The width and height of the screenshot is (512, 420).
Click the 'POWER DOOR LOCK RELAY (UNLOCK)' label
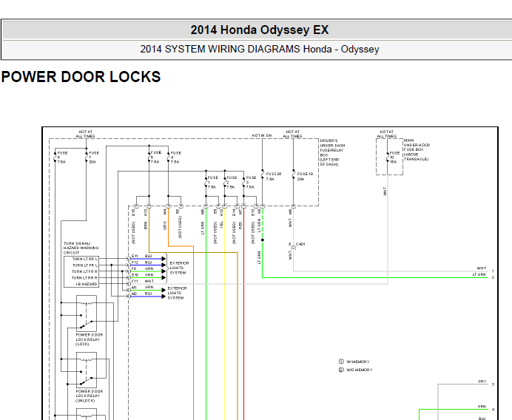pyautogui.click(x=89, y=396)
